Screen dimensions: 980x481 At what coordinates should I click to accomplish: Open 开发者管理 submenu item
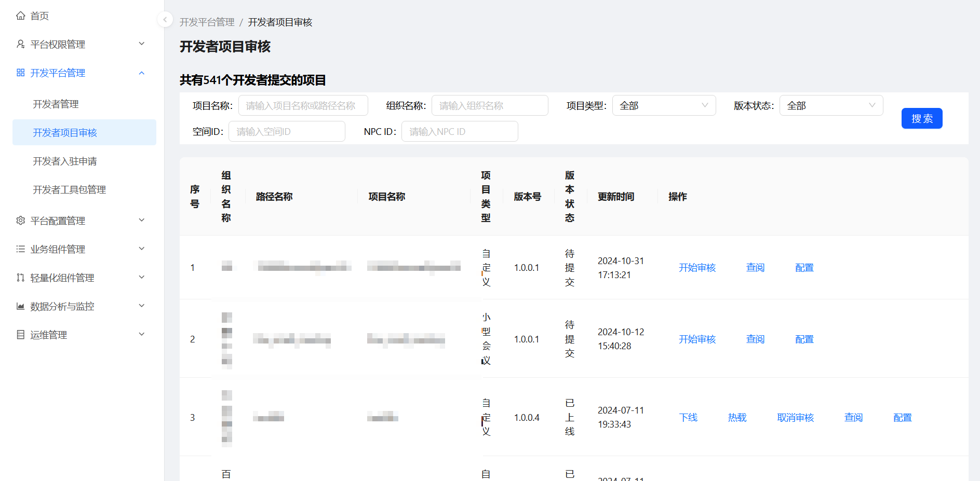point(56,104)
